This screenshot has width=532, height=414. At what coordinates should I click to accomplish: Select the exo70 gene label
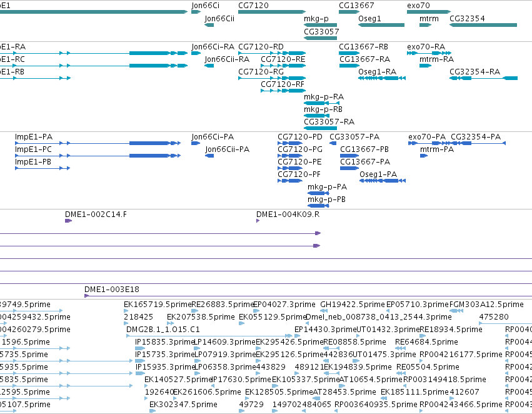(418, 6)
